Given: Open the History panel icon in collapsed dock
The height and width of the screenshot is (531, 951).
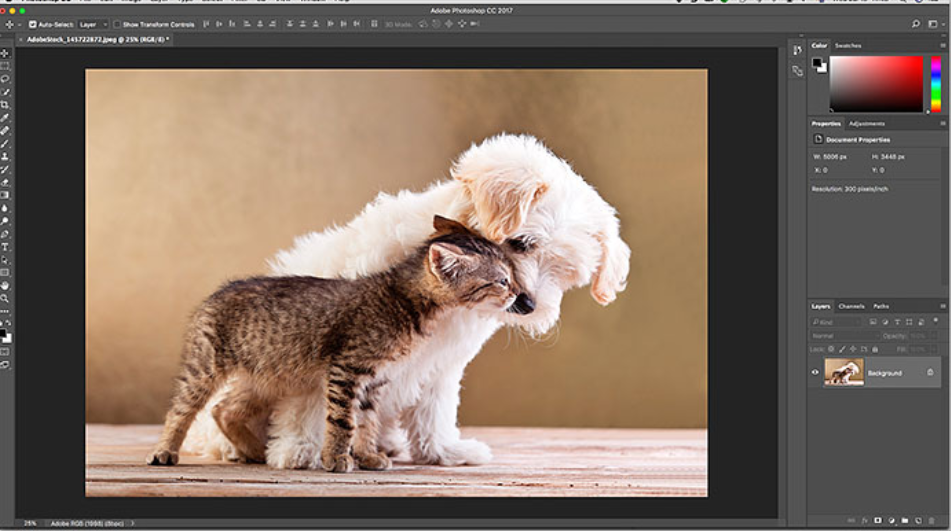Looking at the screenshot, I should point(798,51).
